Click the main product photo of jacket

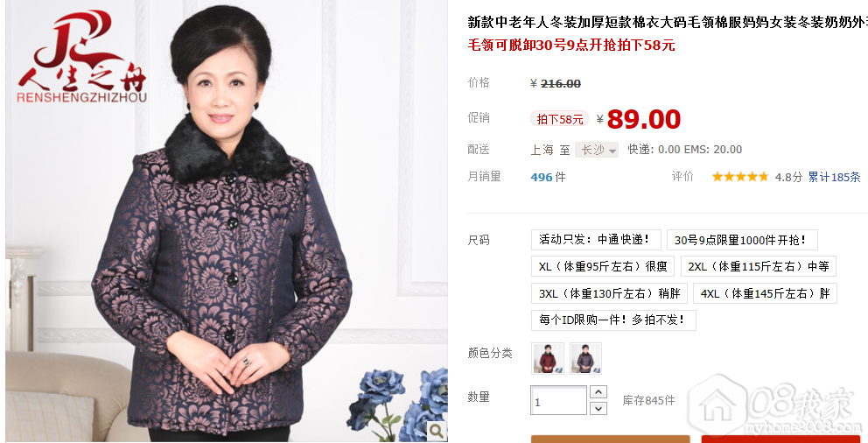tap(227, 221)
